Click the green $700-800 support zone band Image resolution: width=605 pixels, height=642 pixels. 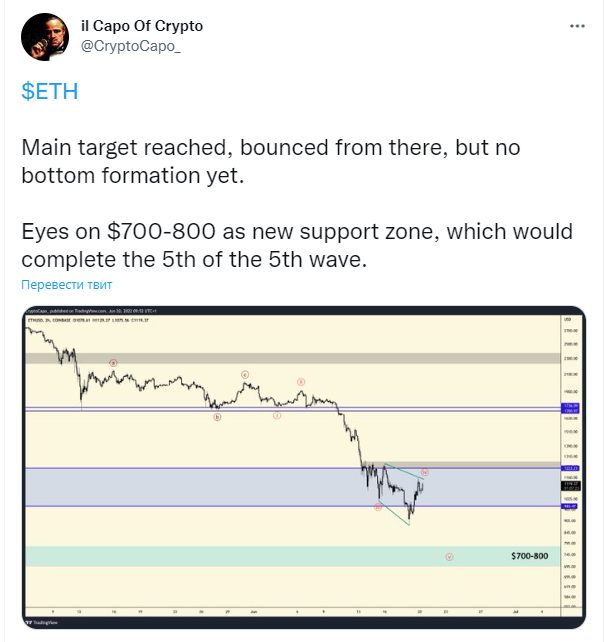pyautogui.click(x=293, y=556)
